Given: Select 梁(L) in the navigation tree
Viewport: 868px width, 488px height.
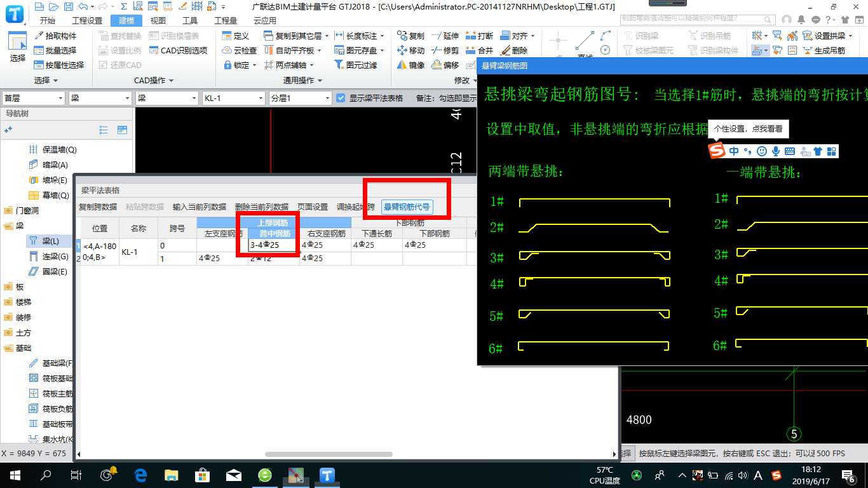Looking at the screenshot, I should [51, 241].
